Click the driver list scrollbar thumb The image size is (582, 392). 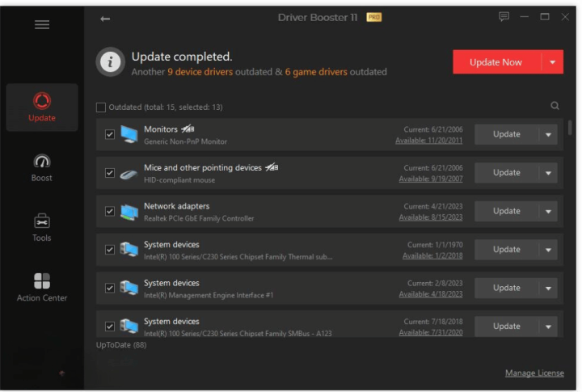[570, 128]
